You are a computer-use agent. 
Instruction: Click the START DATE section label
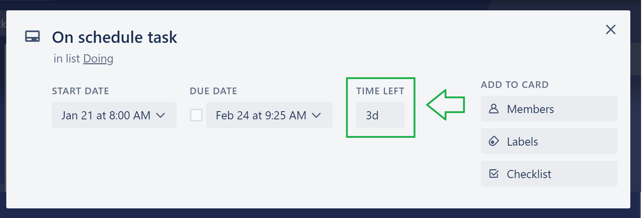pos(80,91)
